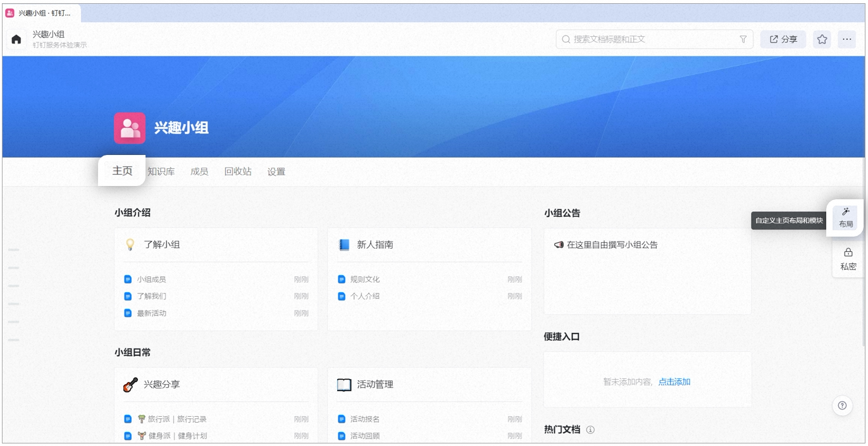Click the home icon in top bar
Screen dimensions: 868x446
point(16,39)
